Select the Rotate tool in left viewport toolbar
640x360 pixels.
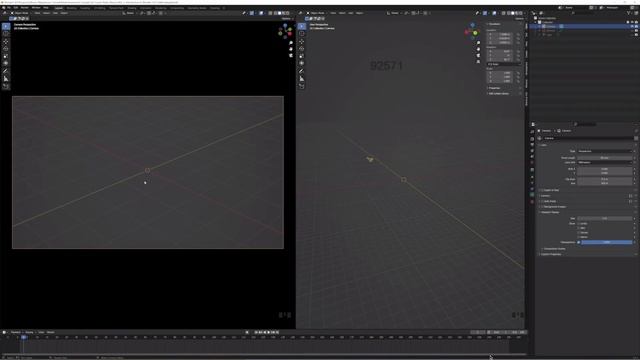tap(6, 49)
